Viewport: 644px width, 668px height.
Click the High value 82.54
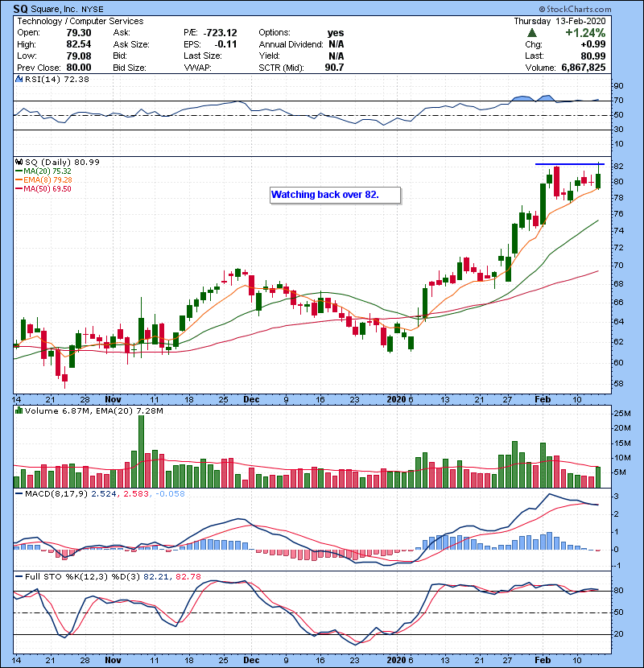pyautogui.click(x=79, y=44)
